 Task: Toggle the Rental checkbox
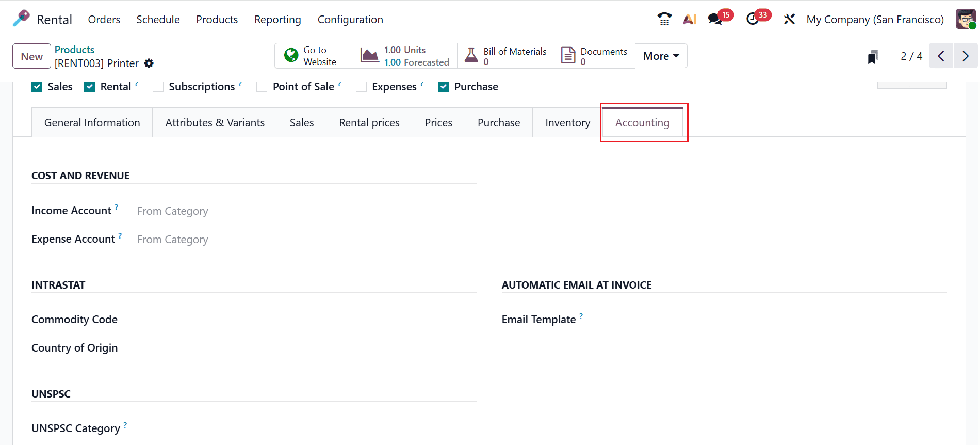click(x=90, y=87)
